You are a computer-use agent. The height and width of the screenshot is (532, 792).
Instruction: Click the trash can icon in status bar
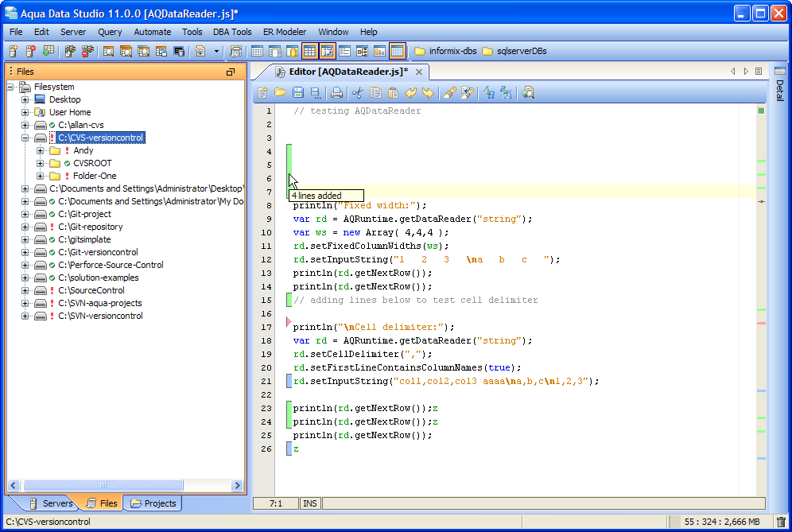click(x=781, y=522)
